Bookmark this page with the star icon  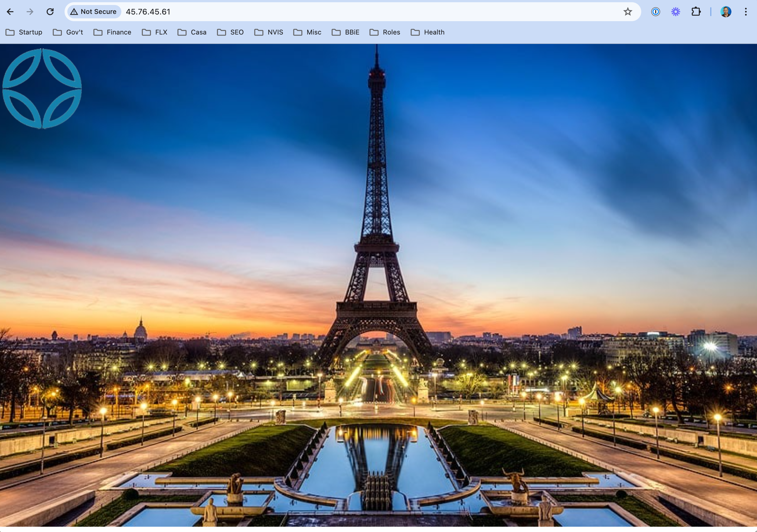(x=627, y=12)
